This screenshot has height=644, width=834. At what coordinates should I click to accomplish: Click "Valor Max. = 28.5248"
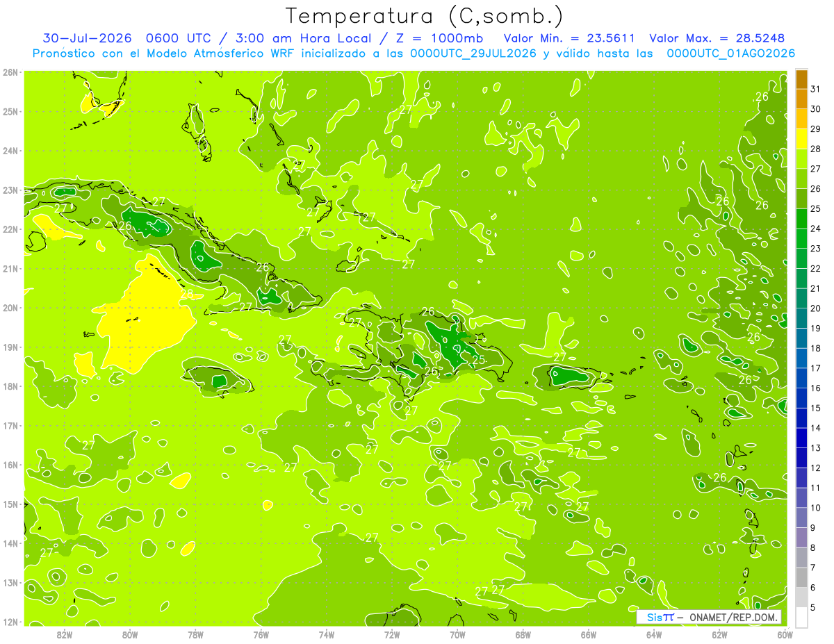point(717,38)
